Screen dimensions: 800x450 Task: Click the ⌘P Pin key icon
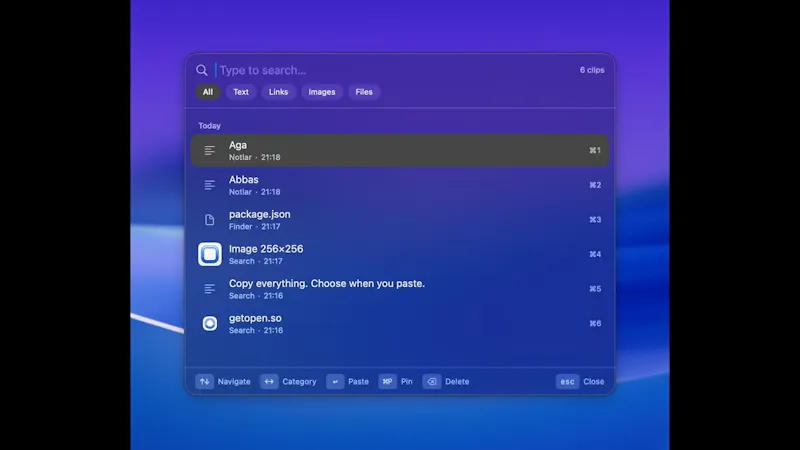(388, 382)
